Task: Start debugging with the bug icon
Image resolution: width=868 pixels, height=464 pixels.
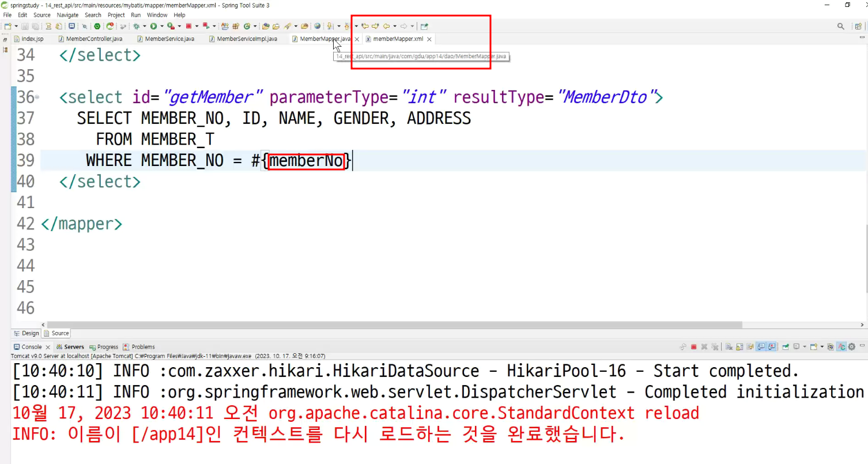Action: click(x=136, y=26)
